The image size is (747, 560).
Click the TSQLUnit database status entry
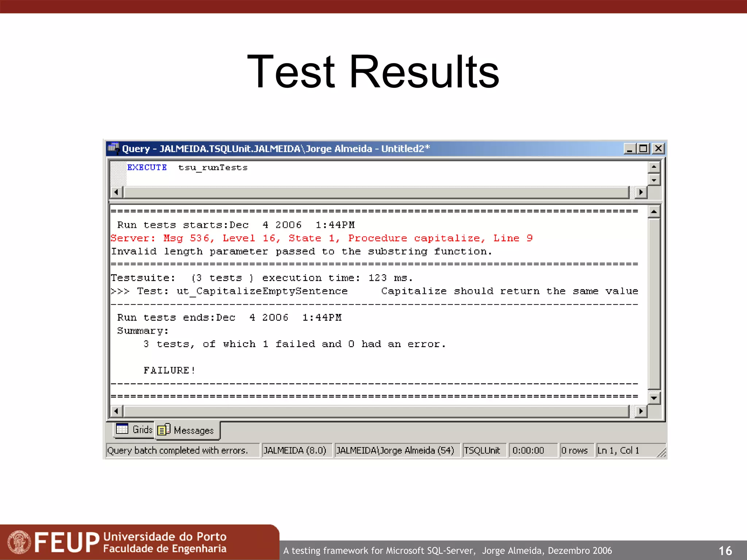[484, 450]
